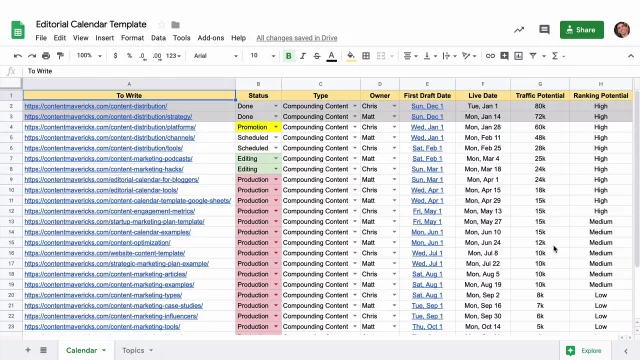Open vertical align options
Viewport: 640px width, 360px height.
coord(430,56)
